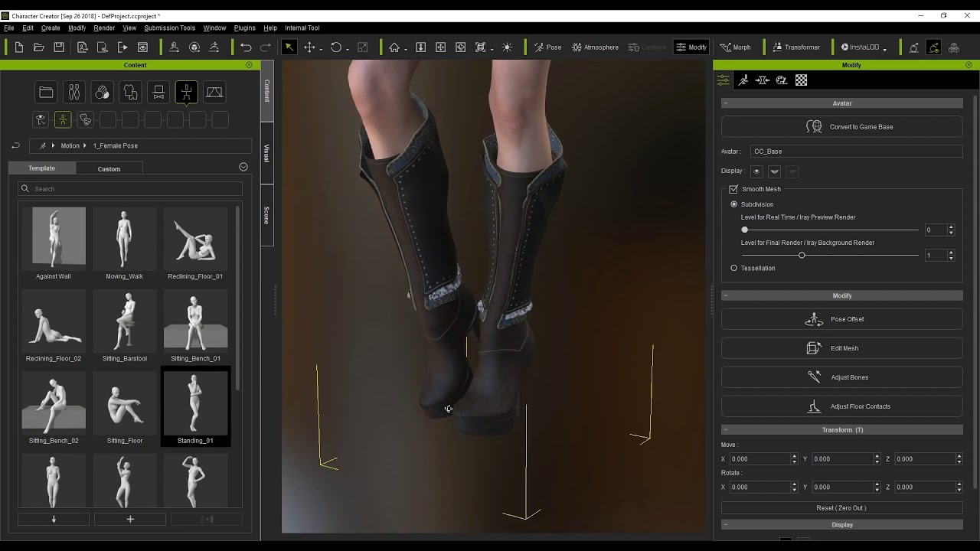
Task: Open the checkerboard Texture tab in Modify panel
Action: pos(801,80)
